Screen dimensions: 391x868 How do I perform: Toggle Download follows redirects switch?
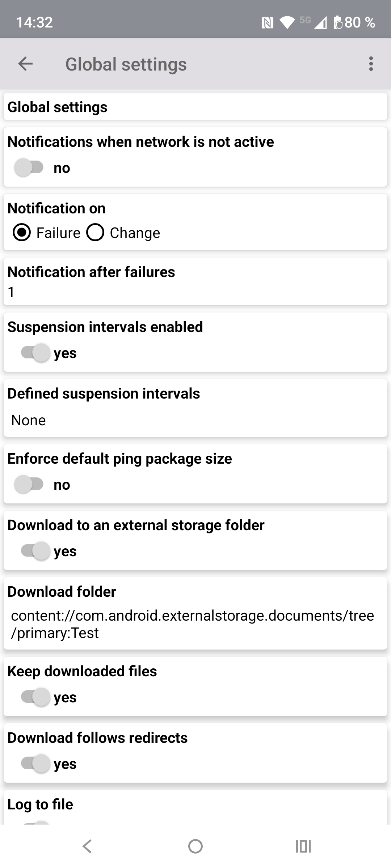35,763
